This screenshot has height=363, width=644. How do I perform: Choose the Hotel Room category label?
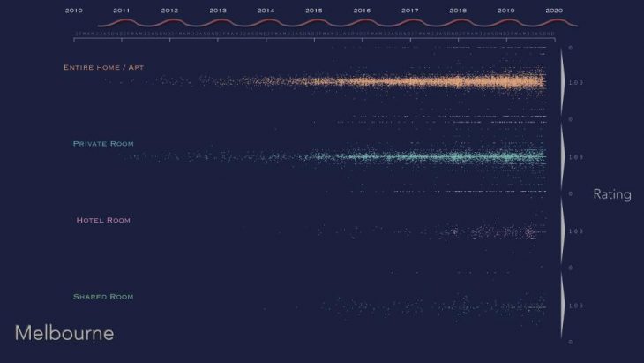pos(103,220)
